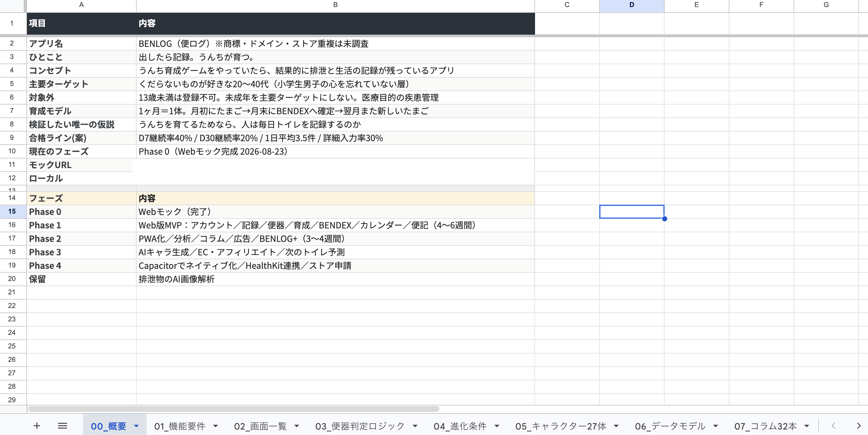This screenshot has width=868, height=435.
Task: Click the 内容 header cell in row 1
Action: (335, 23)
